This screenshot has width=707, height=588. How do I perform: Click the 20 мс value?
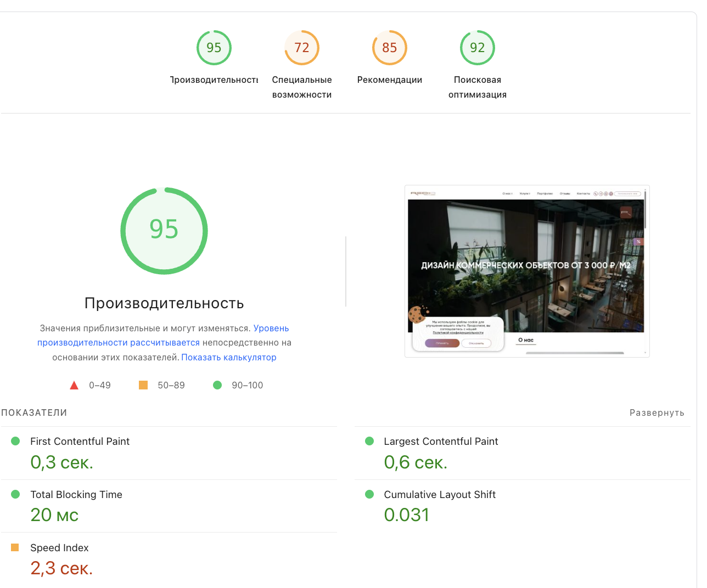point(54,515)
